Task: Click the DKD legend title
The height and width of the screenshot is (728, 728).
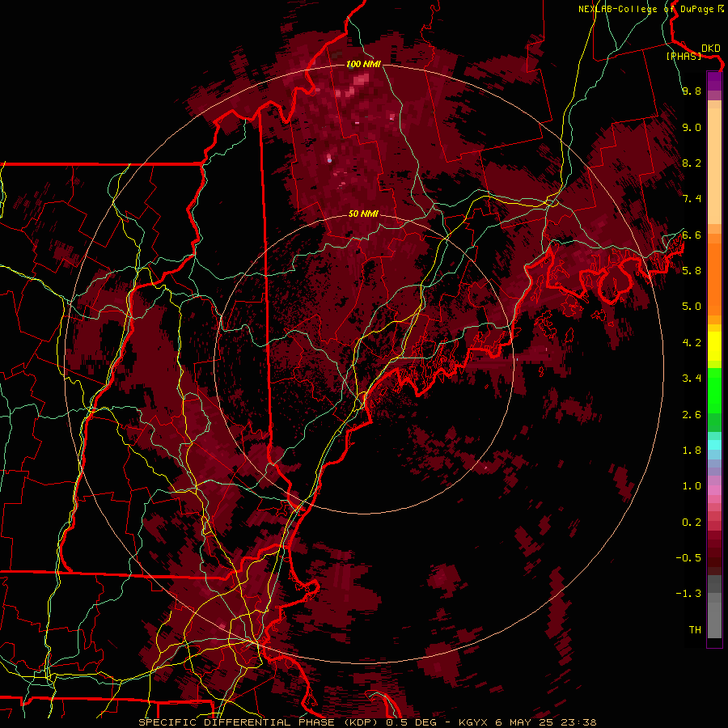Action: pos(710,49)
